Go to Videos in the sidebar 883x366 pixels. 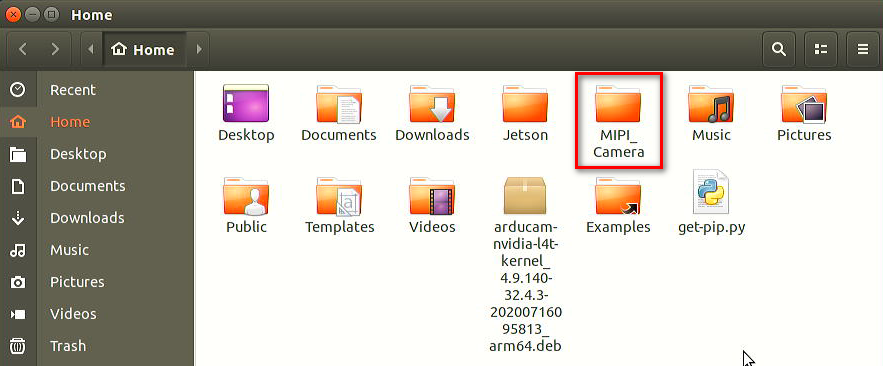(x=97, y=314)
